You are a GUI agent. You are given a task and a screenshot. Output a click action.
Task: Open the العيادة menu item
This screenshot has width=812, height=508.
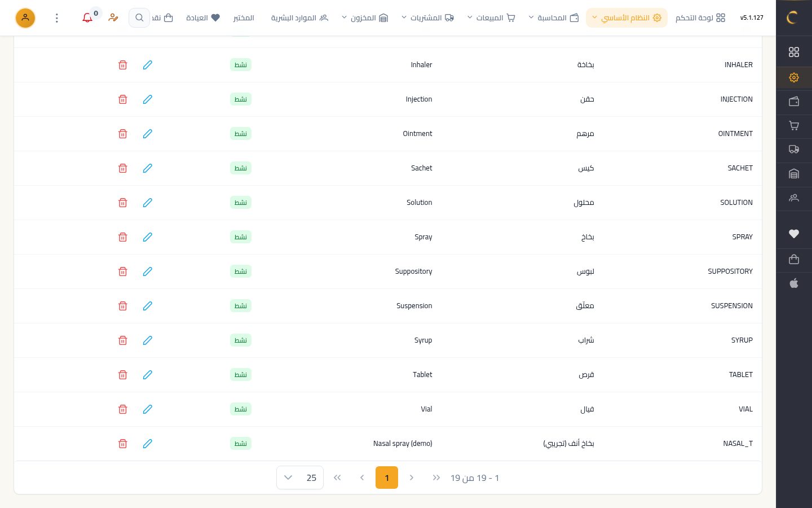point(203,18)
